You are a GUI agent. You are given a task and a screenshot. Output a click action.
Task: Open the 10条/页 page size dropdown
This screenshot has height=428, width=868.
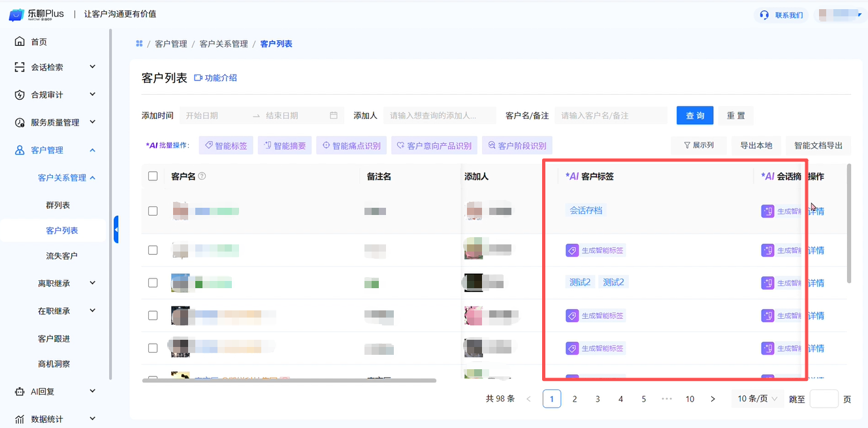point(757,399)
